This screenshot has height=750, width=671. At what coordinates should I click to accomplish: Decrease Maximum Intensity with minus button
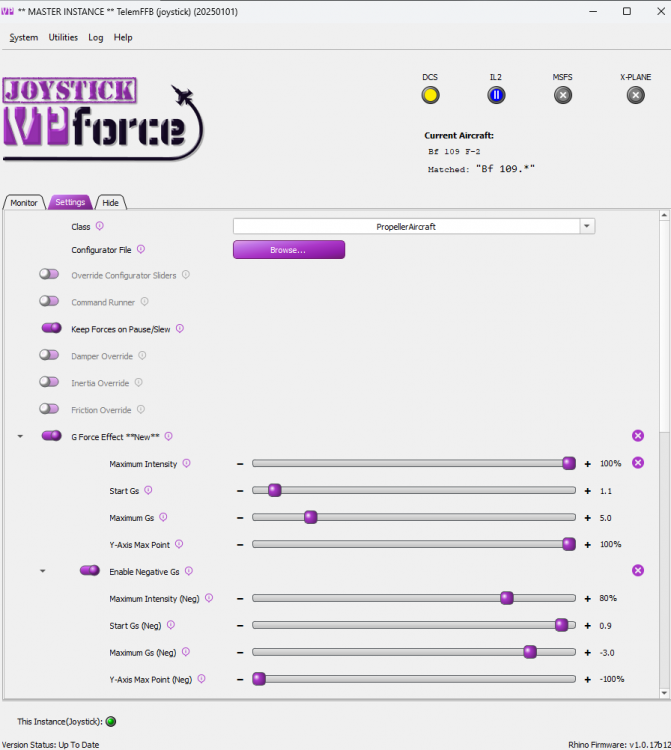click(x=240, y=464)
